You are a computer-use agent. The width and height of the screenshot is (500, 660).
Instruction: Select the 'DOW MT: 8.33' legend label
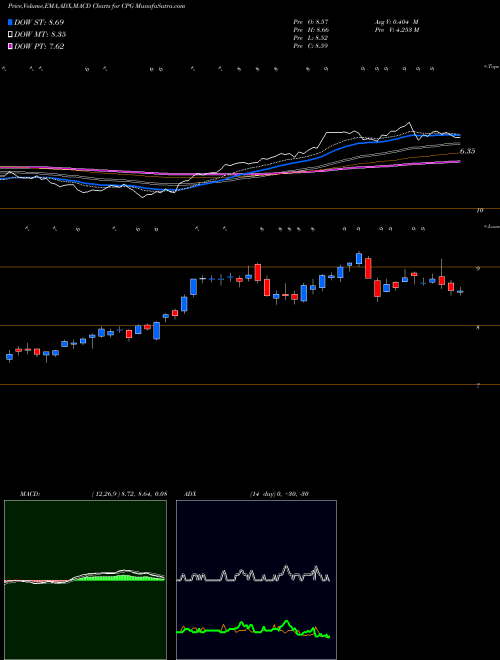coord(40,35)
